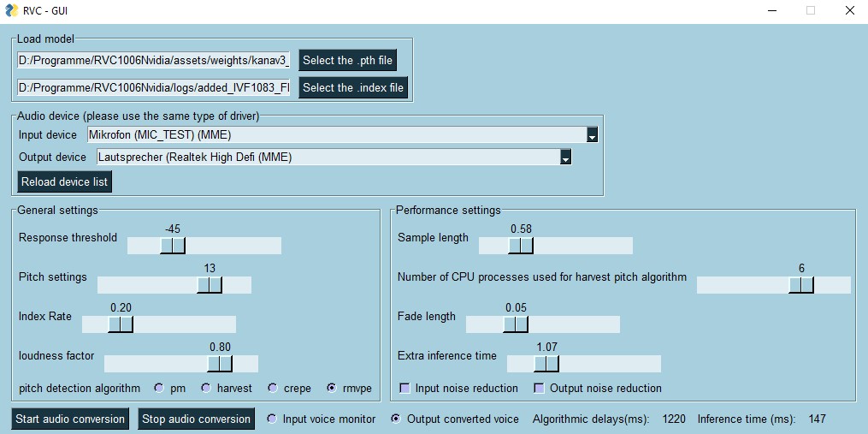Click the loudness factor slider handle

[220, 364]
